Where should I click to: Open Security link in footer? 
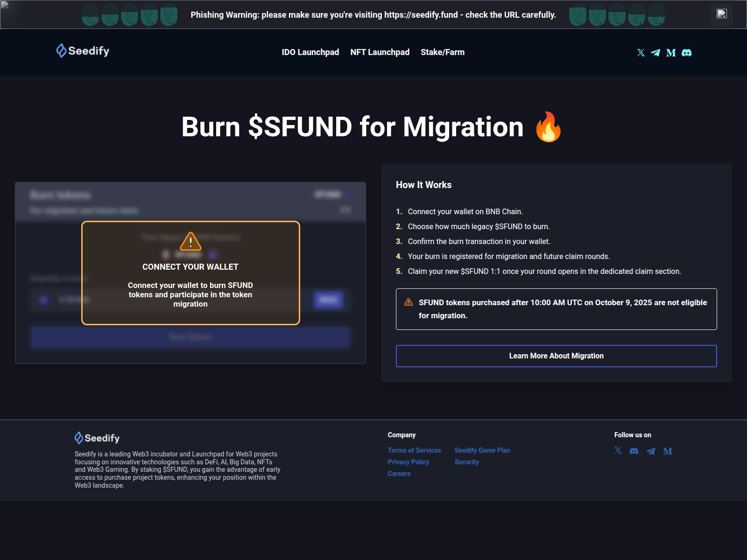(x=467, y=462)
